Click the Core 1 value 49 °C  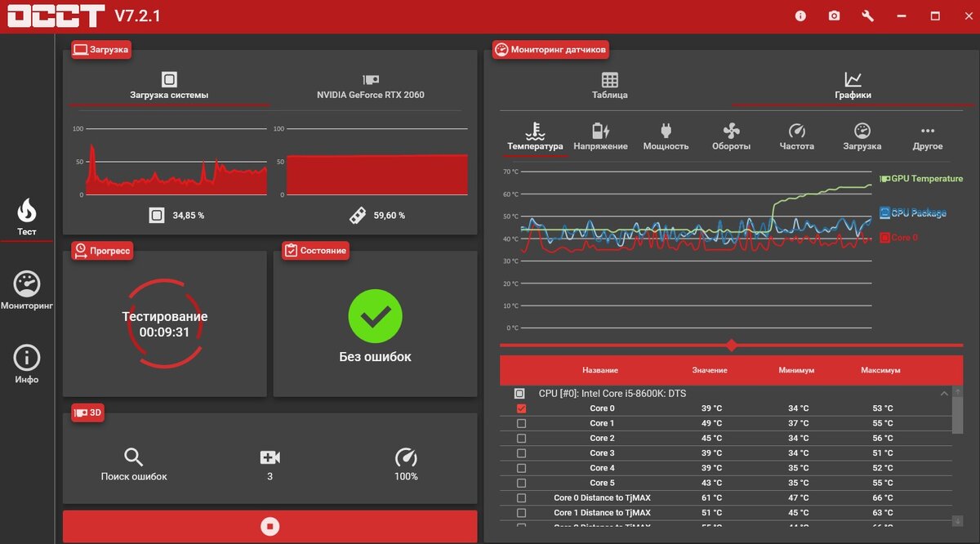click(711, 423)
